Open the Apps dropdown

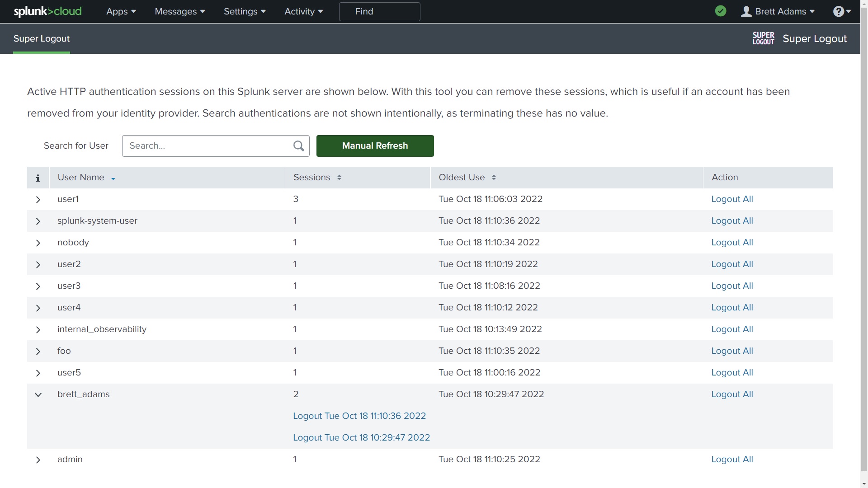coord(120,11)
